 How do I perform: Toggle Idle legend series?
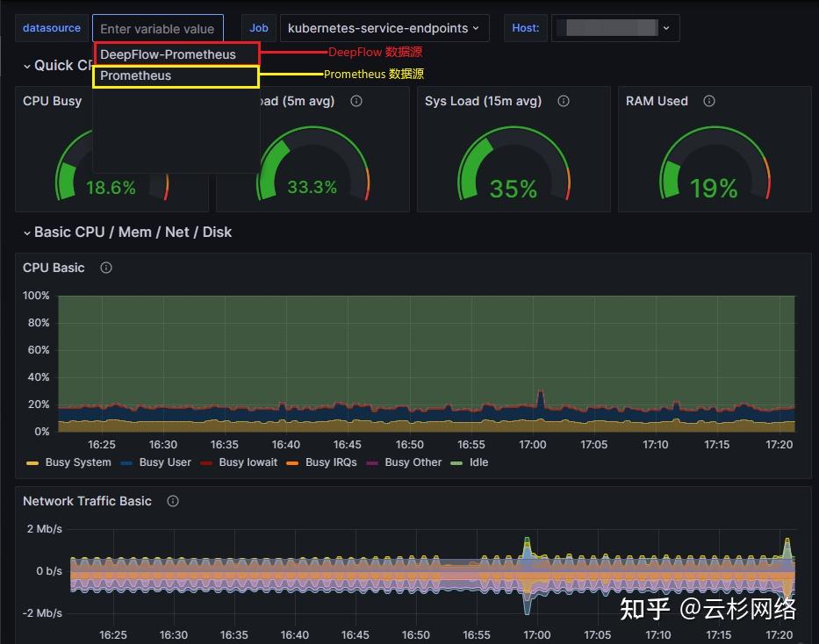(x=479, y=462)
